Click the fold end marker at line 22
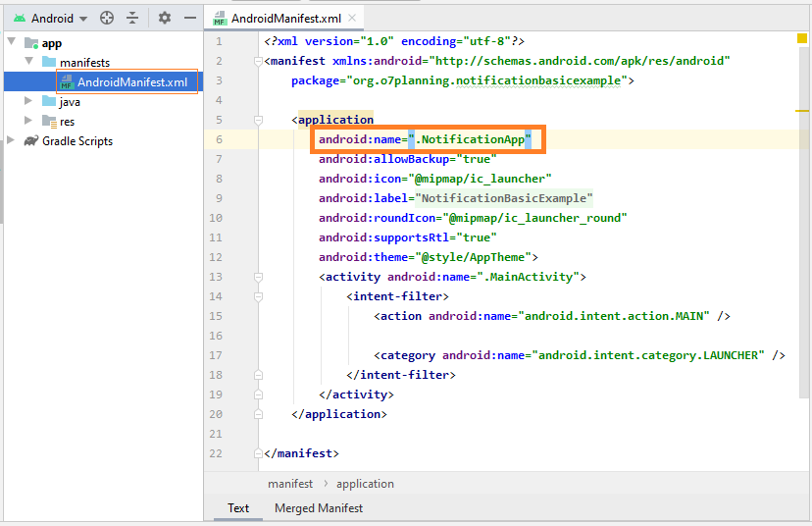Image resolution: width=812 pixels, height=526 pixels. (259, 453)
